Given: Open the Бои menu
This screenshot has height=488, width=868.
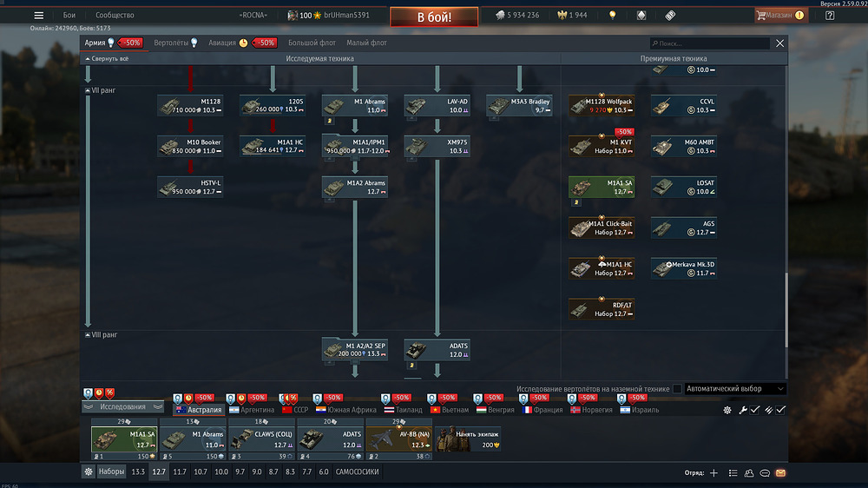Looking at the screenshot, I should [69, 16].
